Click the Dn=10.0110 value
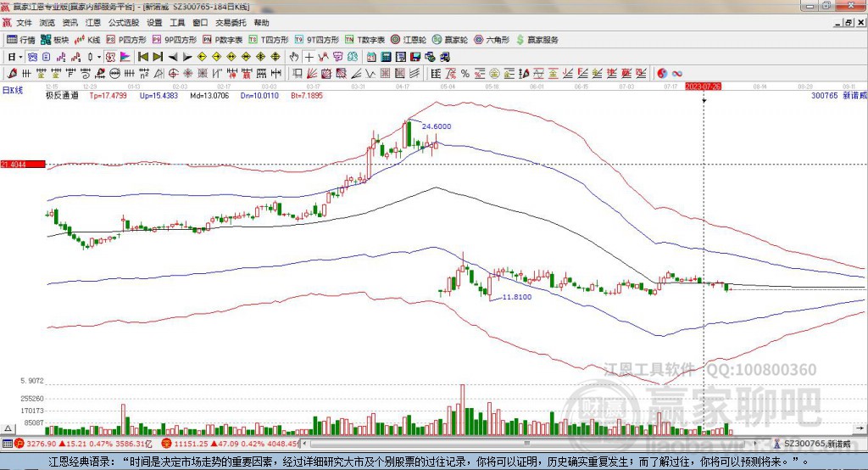 pos(259,96)
